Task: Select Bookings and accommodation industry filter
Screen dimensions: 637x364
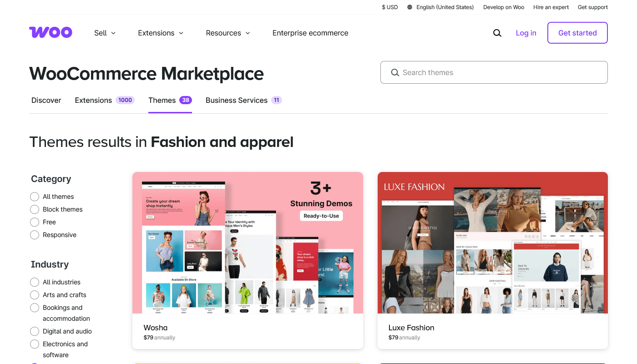Action: click(x=35, y=308)
